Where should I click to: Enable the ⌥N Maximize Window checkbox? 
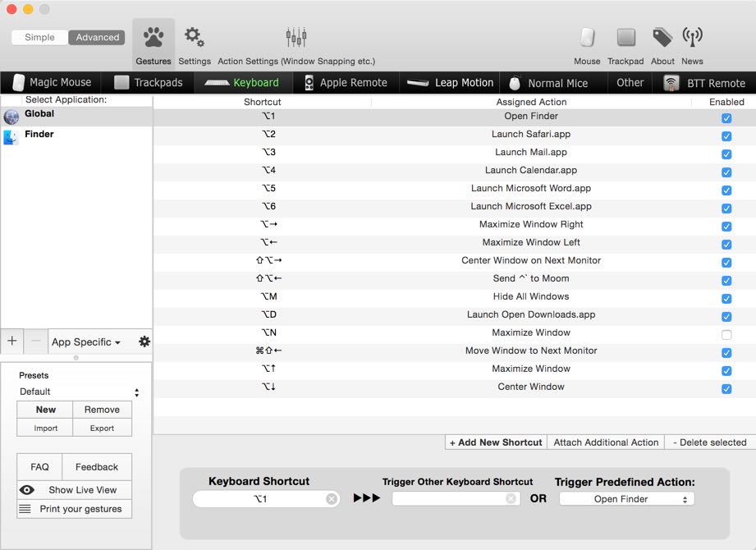tap(726, 335)
